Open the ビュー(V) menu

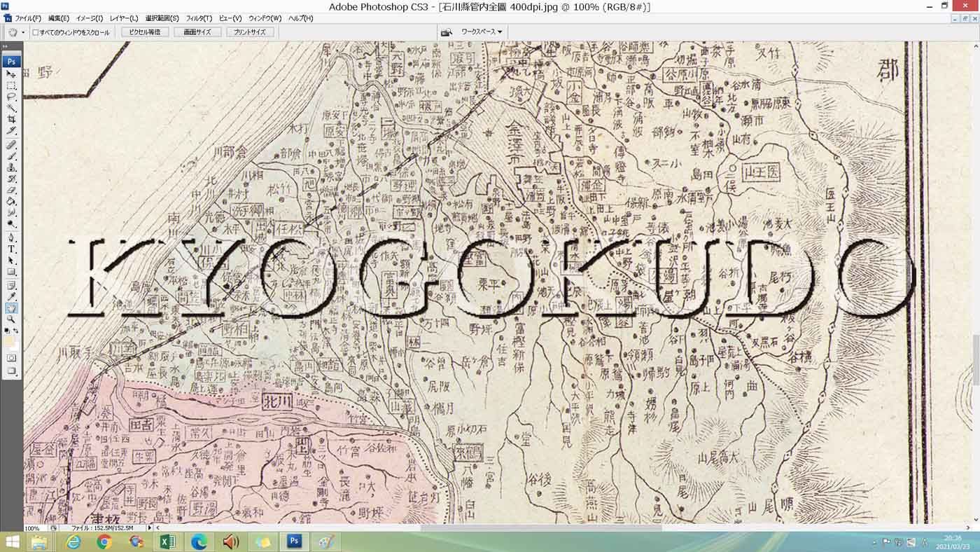tap(230, 18)
